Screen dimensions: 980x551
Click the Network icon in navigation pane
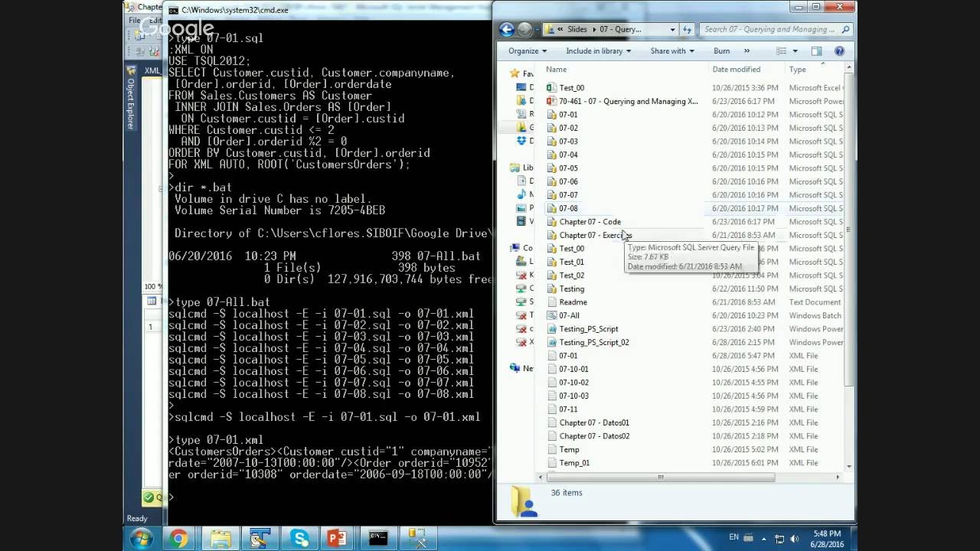pos(514,368)
